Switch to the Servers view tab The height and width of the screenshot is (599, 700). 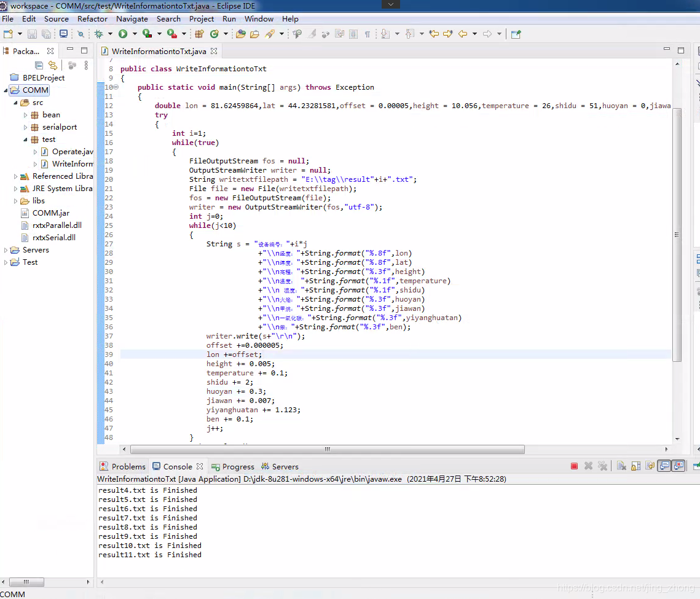(280, 466)
